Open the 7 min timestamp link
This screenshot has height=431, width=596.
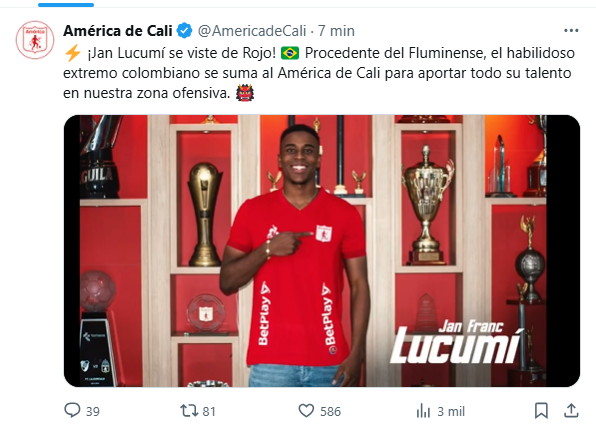pyautogui.click(x=336, y=31)
